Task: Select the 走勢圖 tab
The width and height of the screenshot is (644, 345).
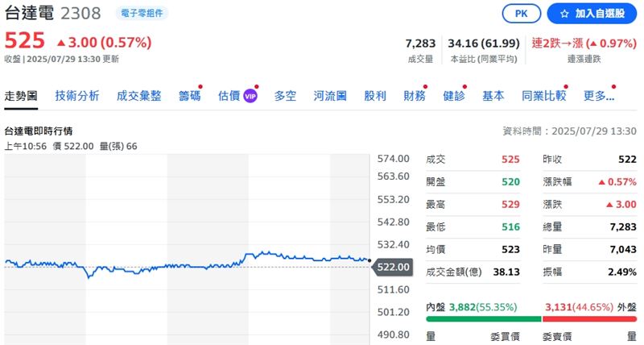Action: (x=21, y=96)
